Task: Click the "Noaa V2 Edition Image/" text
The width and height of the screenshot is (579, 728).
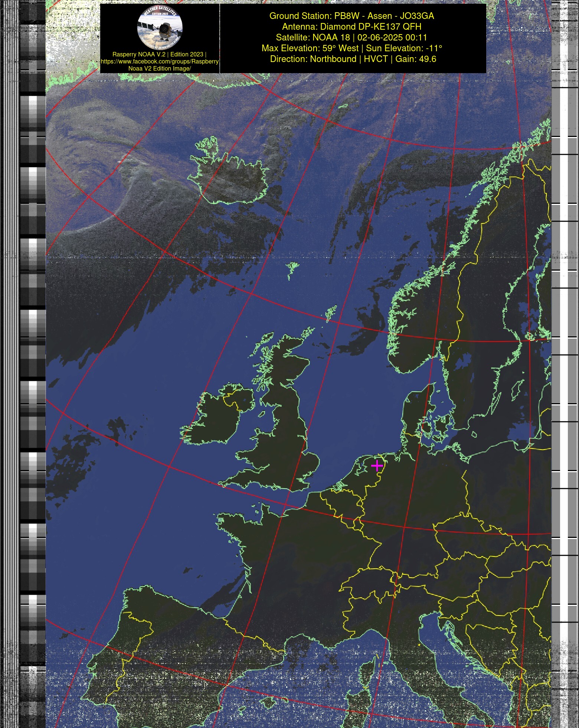Action: tap(160, 68)
